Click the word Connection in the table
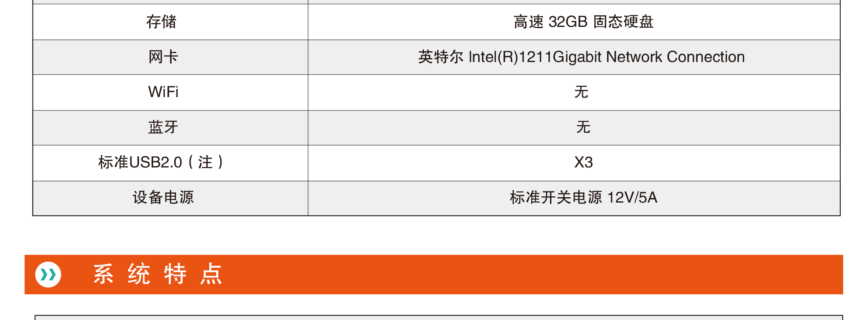Image resolution: width=868 pixels, height=320 pixels. point(706,57)
